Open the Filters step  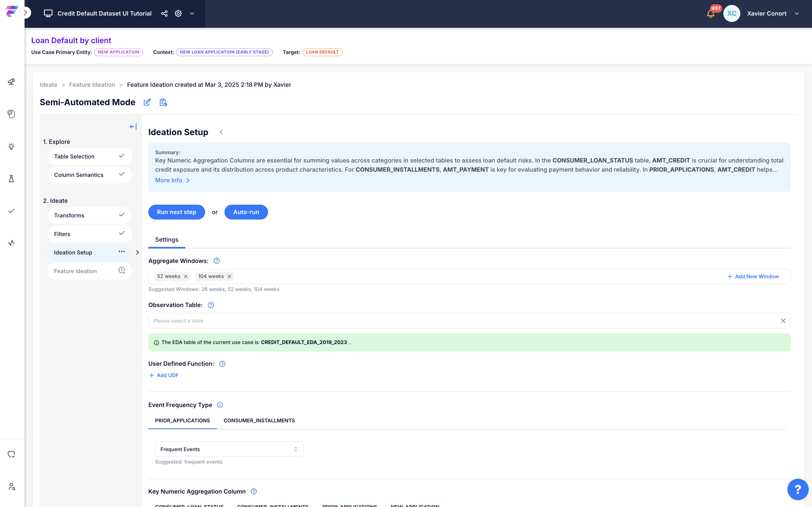click(x=90, y=234)
